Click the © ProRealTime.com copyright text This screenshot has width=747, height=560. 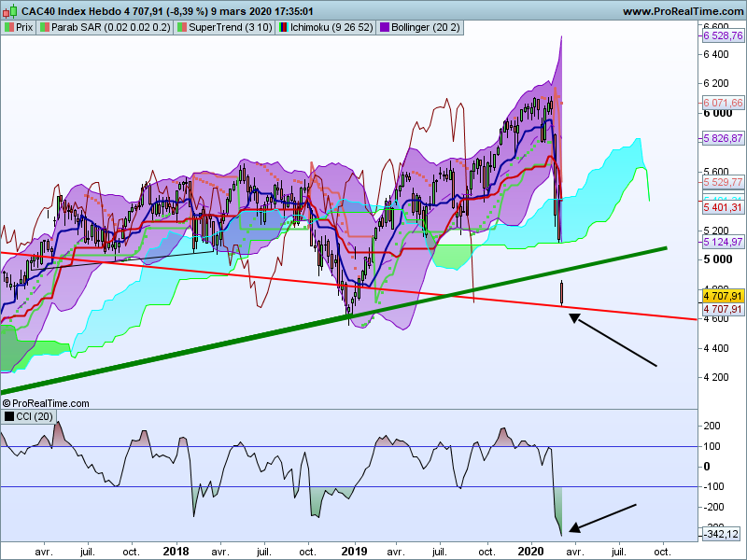pyautogui.click(x=46, y=403)
